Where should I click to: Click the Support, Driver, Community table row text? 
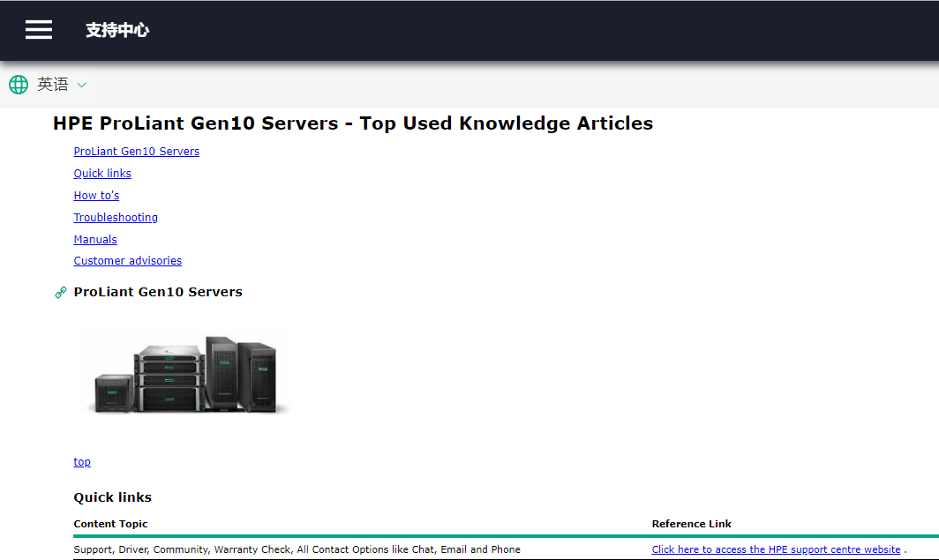pyautogui.click(x=297, y=549)
